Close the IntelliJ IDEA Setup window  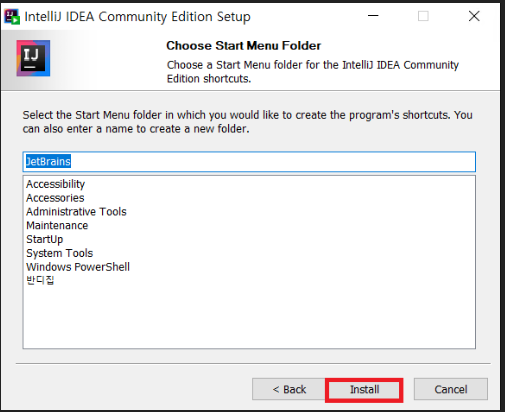click(474, 16)
